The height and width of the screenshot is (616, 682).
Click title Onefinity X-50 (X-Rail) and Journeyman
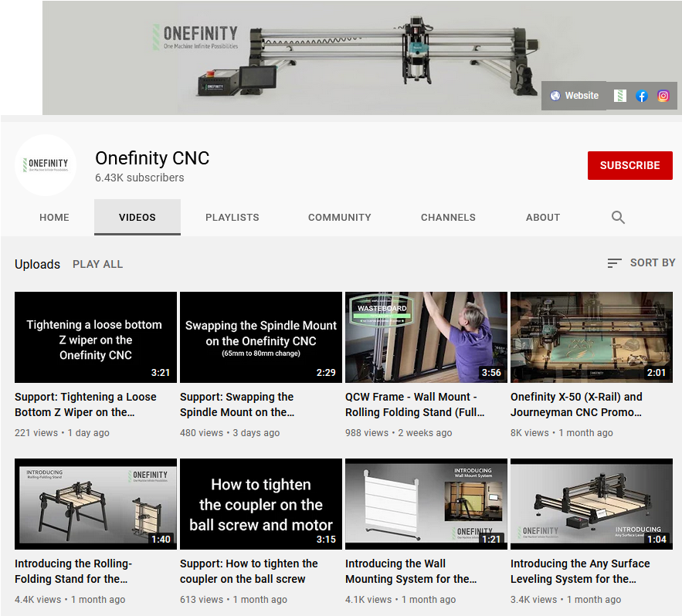tap(576, 404)
